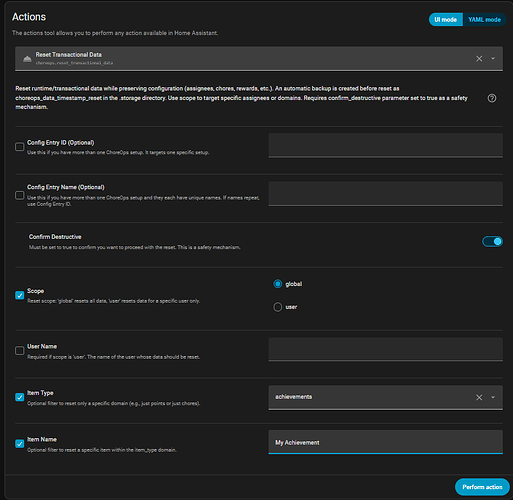The image size is (513, 500).
Task: Uncheck the Item Type checkbox
Action: coord(20,397)
